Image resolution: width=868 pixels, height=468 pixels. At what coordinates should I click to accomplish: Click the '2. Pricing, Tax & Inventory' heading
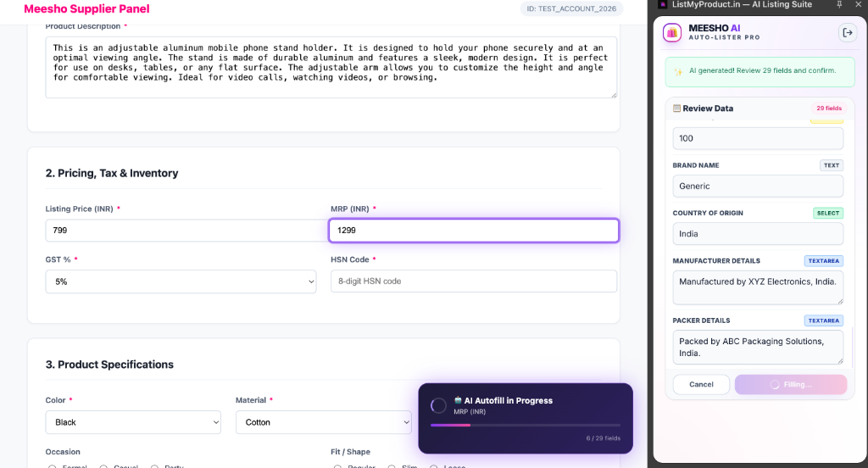[112, 173]
